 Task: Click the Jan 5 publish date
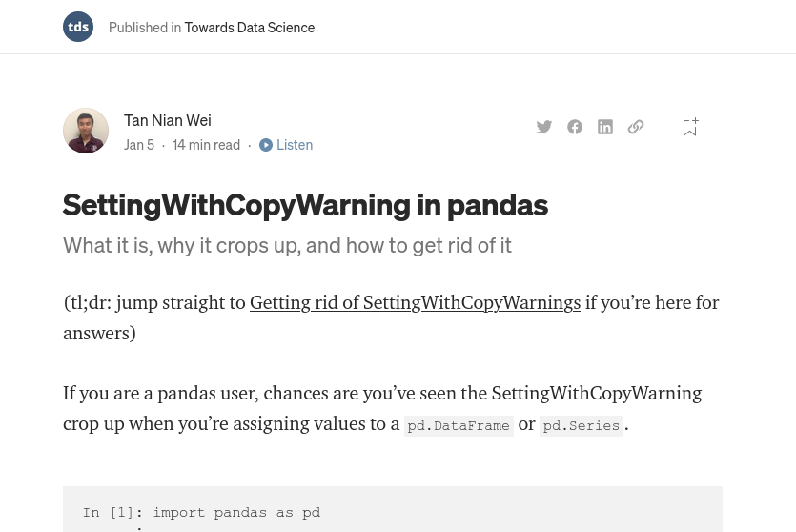(x=139, y=145)
